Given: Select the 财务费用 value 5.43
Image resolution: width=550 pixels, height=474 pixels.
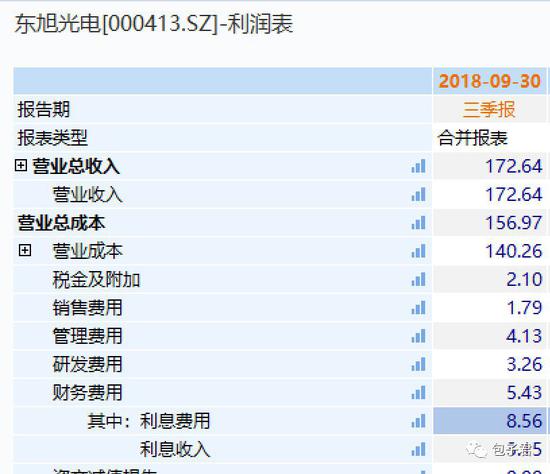Looking at the screenshot, I should click(x=490, y=393).
